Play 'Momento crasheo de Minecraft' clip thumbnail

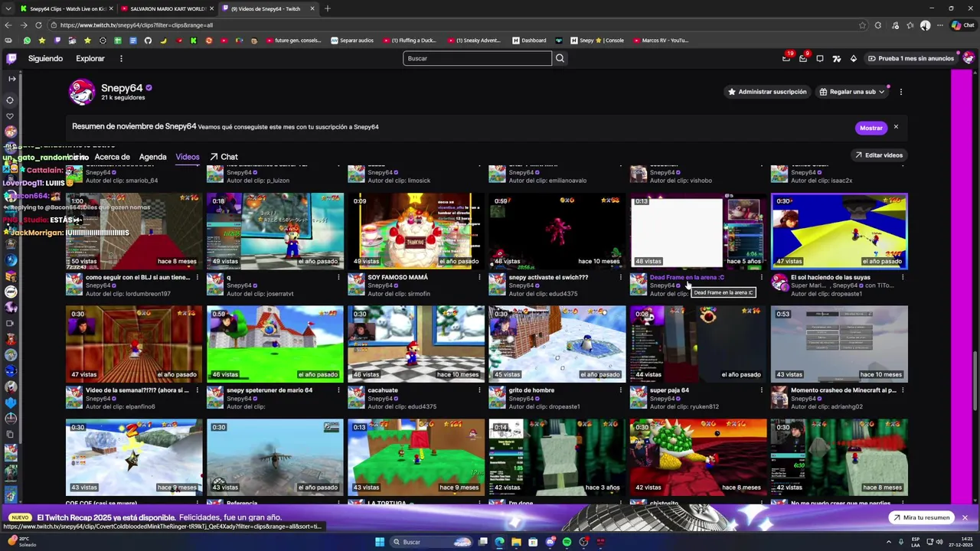tap(839, 344)
